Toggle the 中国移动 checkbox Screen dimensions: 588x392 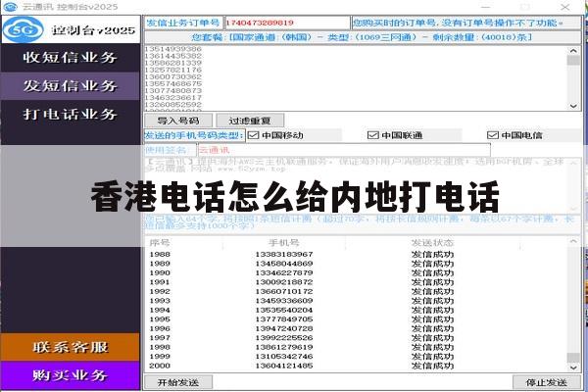(x=254, y=135)
